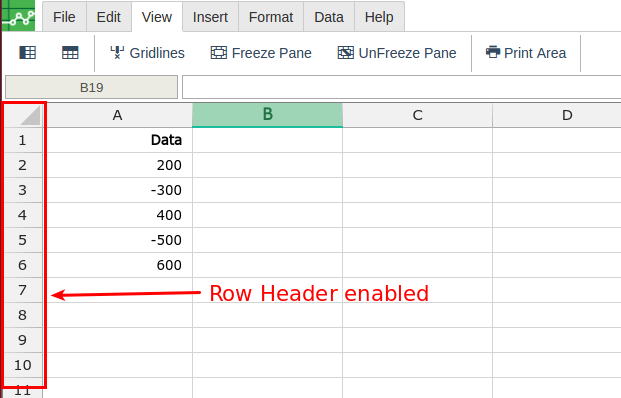The image size is (621, 398).
Task: Open the Edit menu tab
Action: (x=109, y=17)
